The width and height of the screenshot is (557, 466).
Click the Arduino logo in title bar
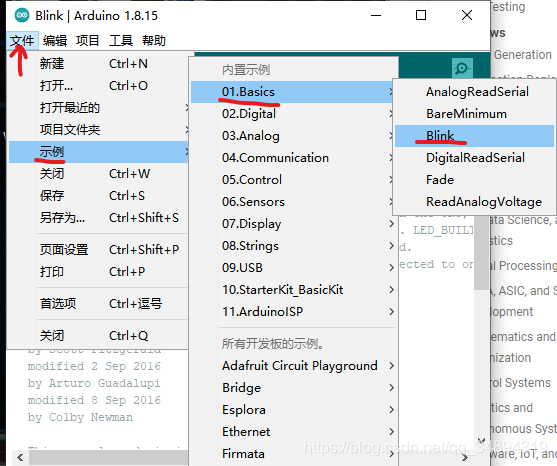(x=22, y=15)
